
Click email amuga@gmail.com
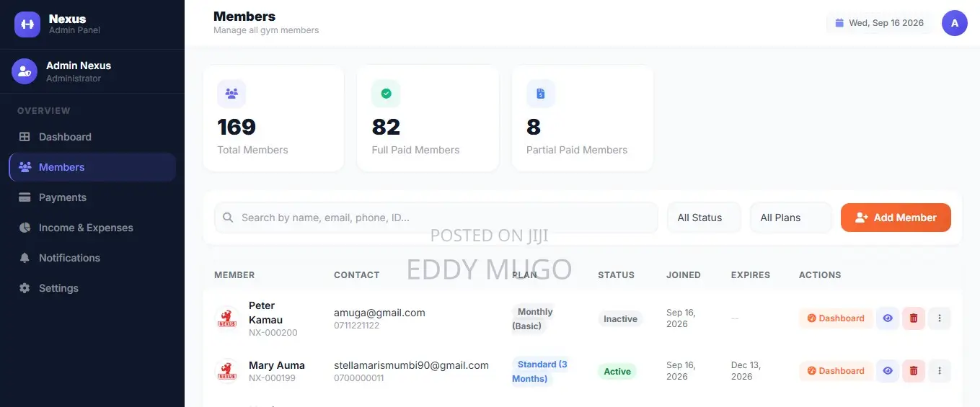tap(379, 313)
